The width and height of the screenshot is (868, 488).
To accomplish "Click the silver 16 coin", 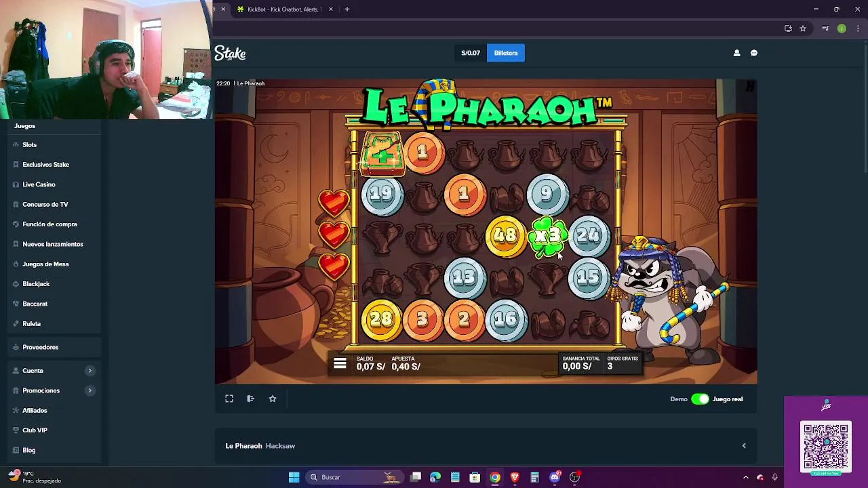I will [x=505, y=319].
